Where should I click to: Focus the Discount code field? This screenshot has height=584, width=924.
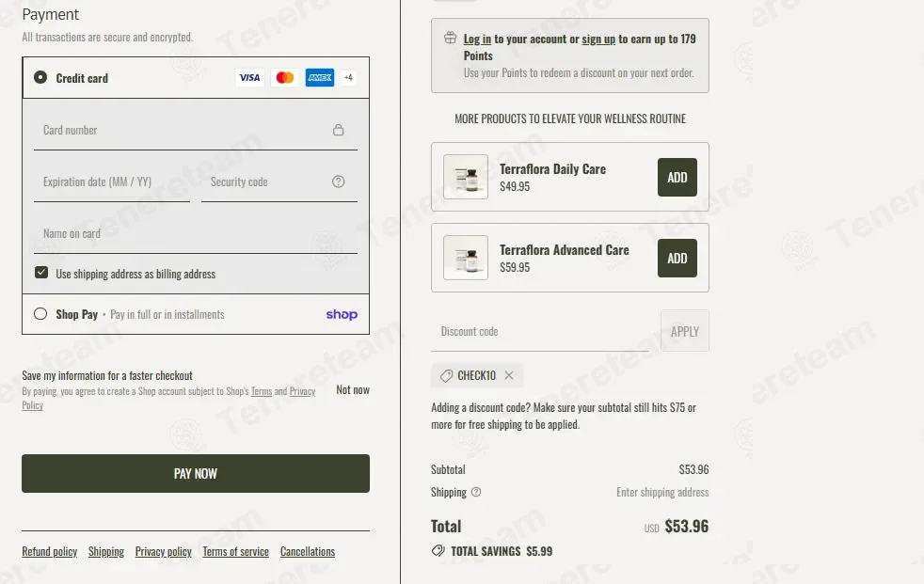click(x=540, y=331)
